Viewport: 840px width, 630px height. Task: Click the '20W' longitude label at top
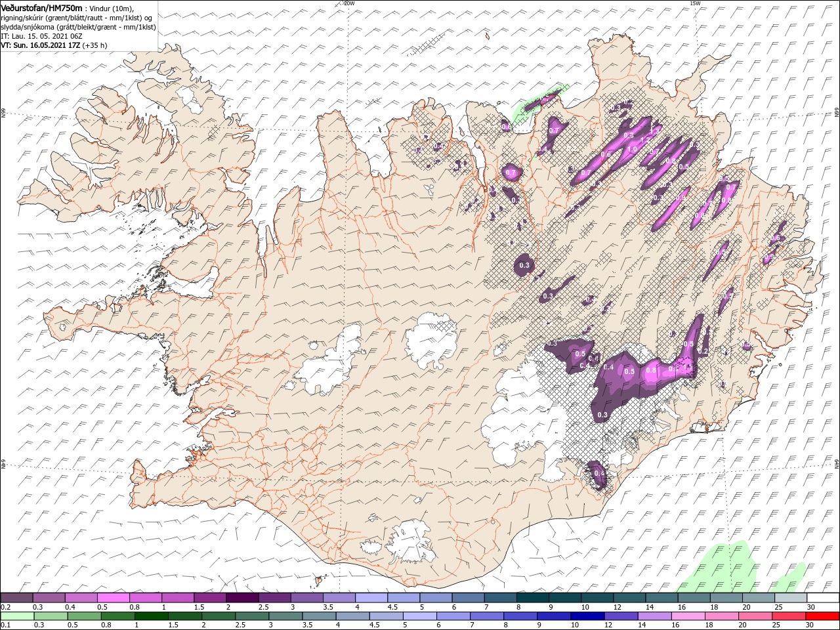pyautogui.click(x=349, y=3)
